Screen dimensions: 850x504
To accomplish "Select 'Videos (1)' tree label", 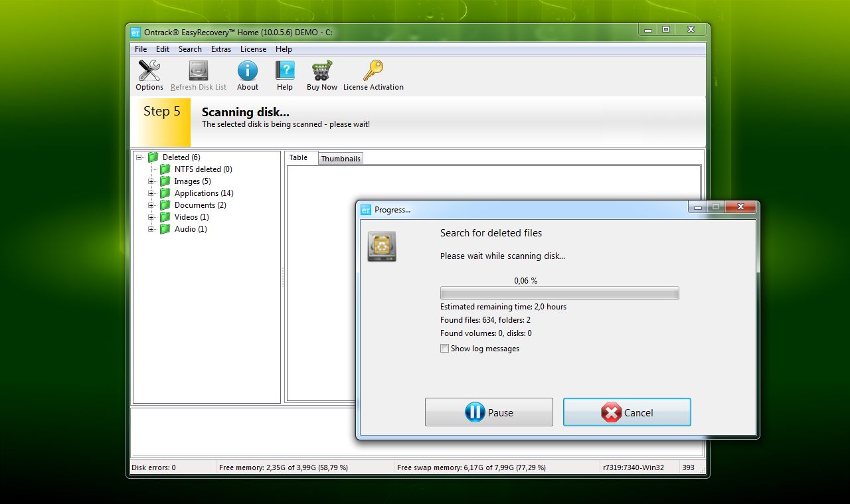I will [x=191, y=217].
